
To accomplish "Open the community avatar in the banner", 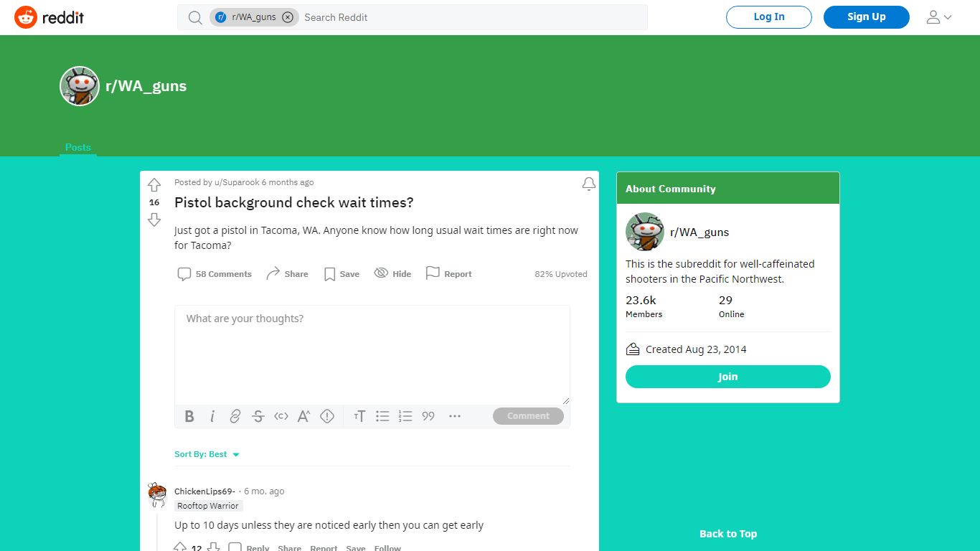I will [x=80, y=86].
